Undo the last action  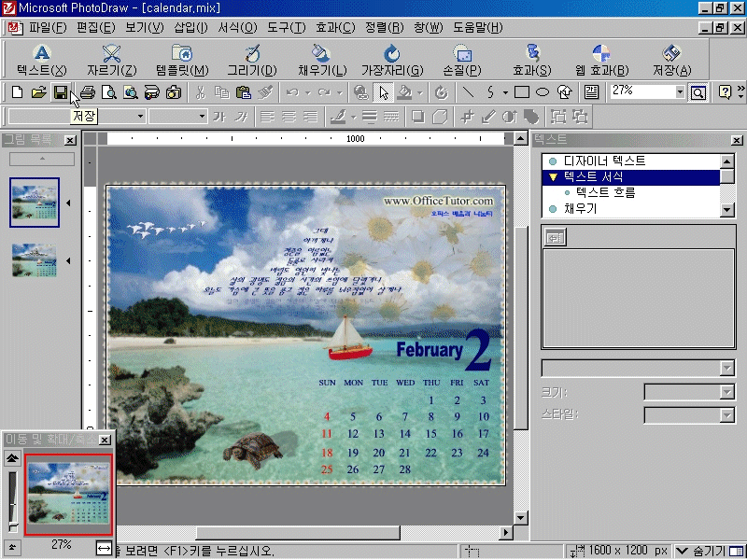point(292,91)
